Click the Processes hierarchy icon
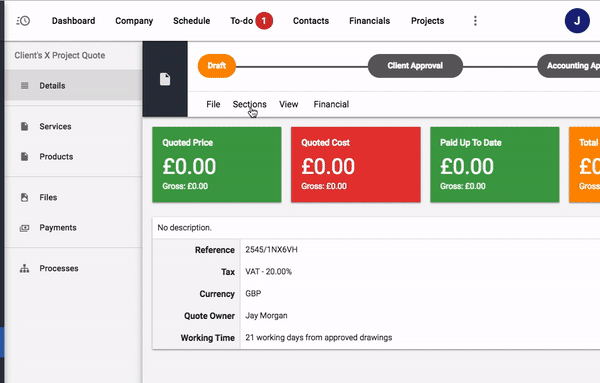This screenshot has height=383, width=600. (x=24, y=268)
